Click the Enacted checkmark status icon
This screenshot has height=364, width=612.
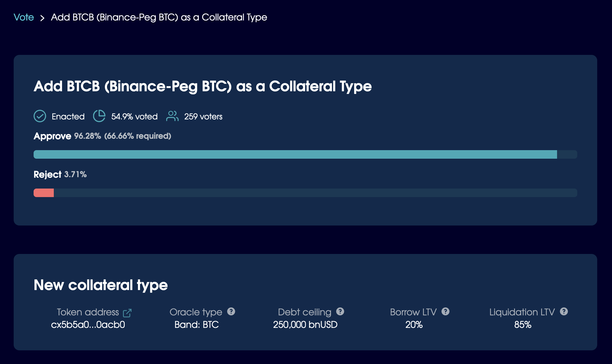point(40,116)
